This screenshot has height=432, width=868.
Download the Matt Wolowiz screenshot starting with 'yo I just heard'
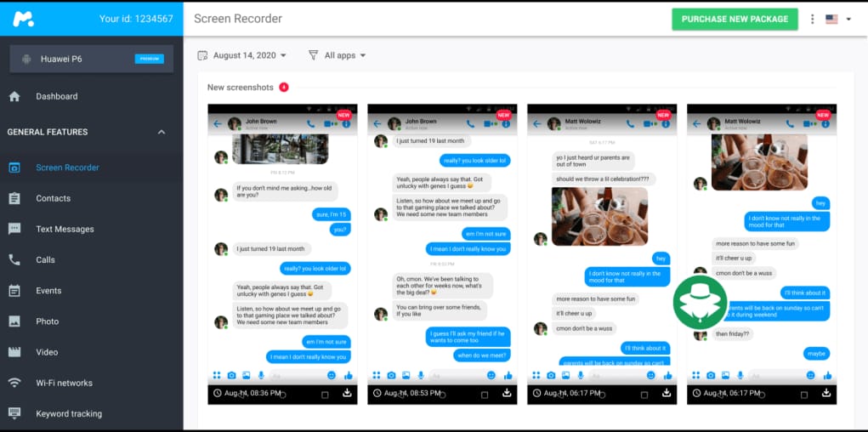[667, 393]
